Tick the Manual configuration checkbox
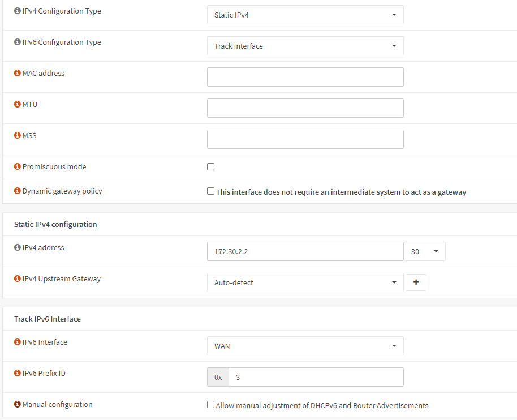Screen dimensions: 517x420 point(211,405)
